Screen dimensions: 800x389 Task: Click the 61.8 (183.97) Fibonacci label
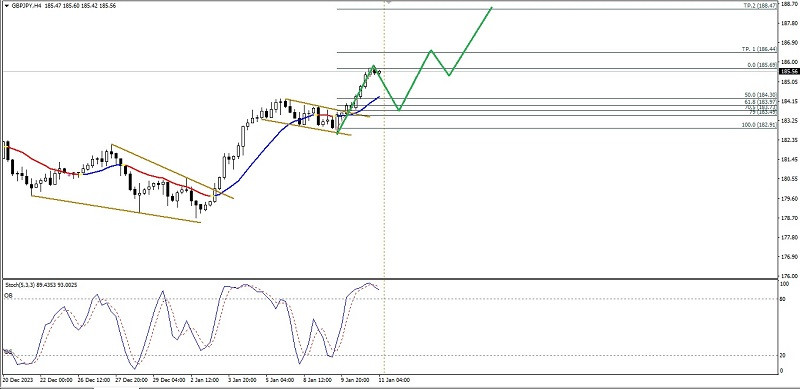pyautogui.click(x=761, y=102)
